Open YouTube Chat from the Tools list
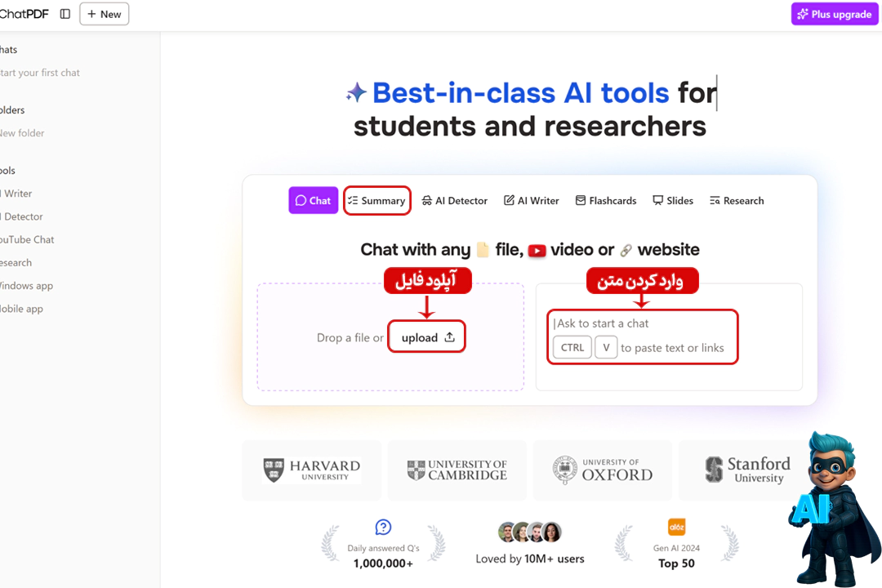882x588 pixels. point(28,239)
